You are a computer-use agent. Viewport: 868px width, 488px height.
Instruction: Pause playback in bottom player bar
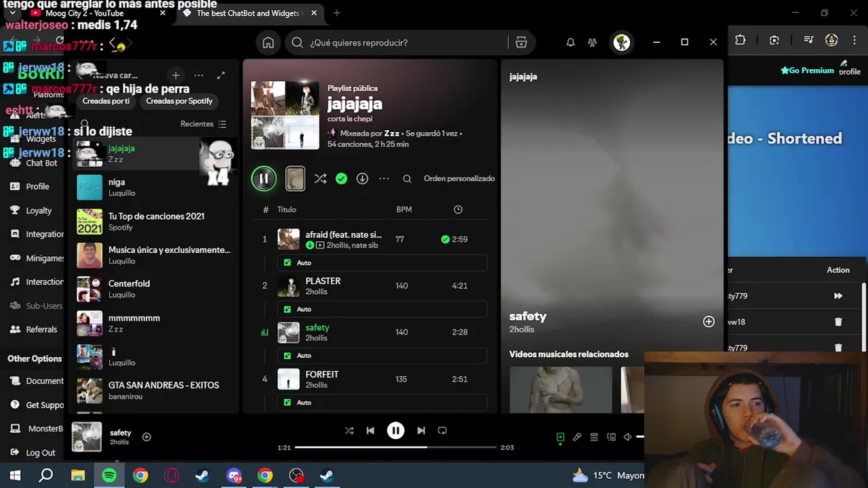(395, 430)
